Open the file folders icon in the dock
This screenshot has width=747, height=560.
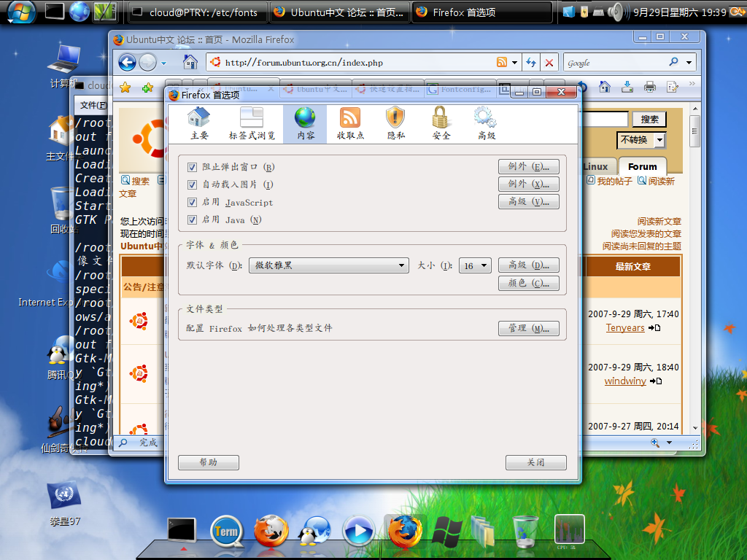pos(483,532)
